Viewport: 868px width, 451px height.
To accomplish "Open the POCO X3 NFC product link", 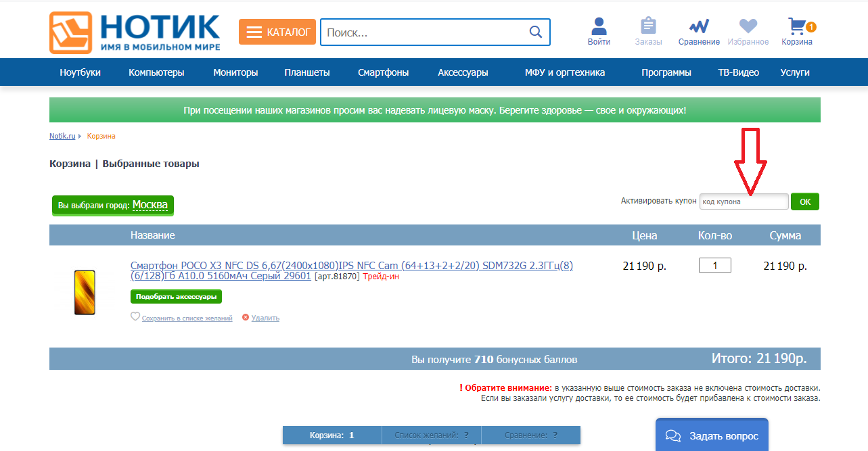I will click(352, 270).
